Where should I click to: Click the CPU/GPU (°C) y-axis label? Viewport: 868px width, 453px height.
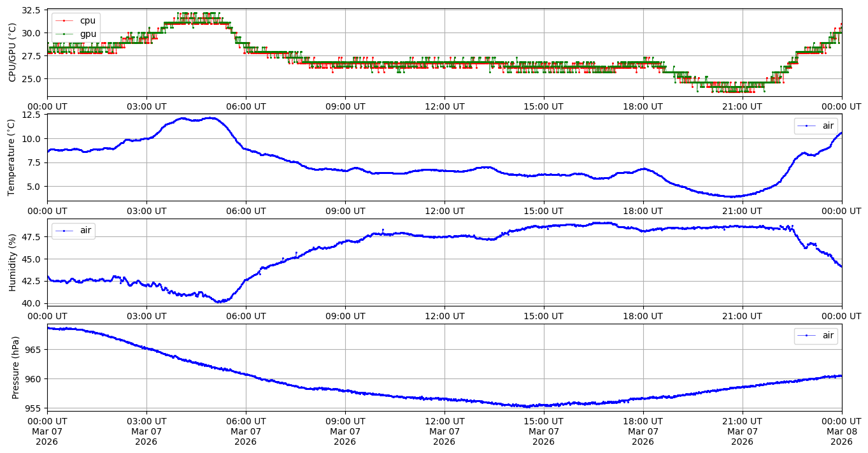tap(12, 52)
